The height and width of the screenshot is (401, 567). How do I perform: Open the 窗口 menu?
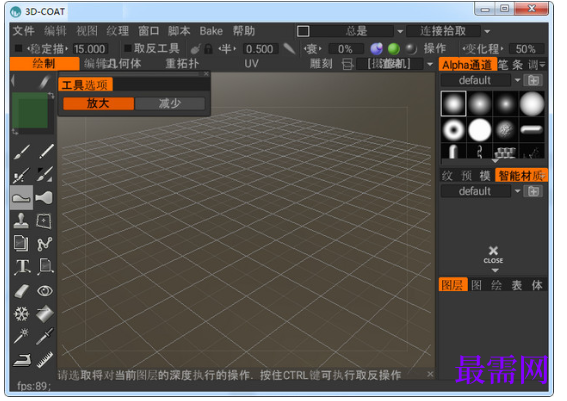click(x=149, y=31)
